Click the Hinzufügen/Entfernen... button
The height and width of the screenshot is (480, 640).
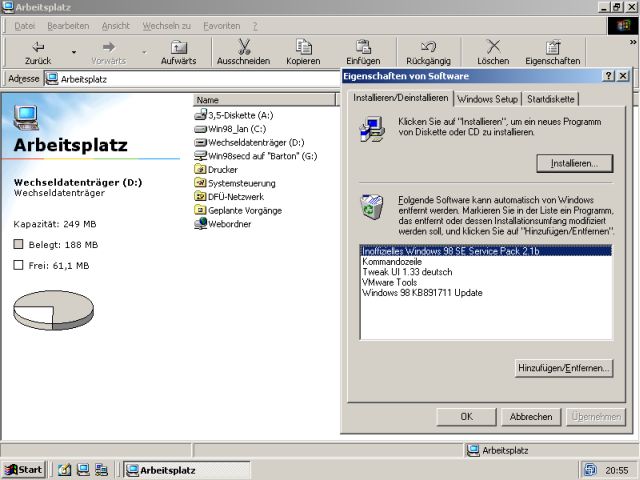click(x=564, y=368)
